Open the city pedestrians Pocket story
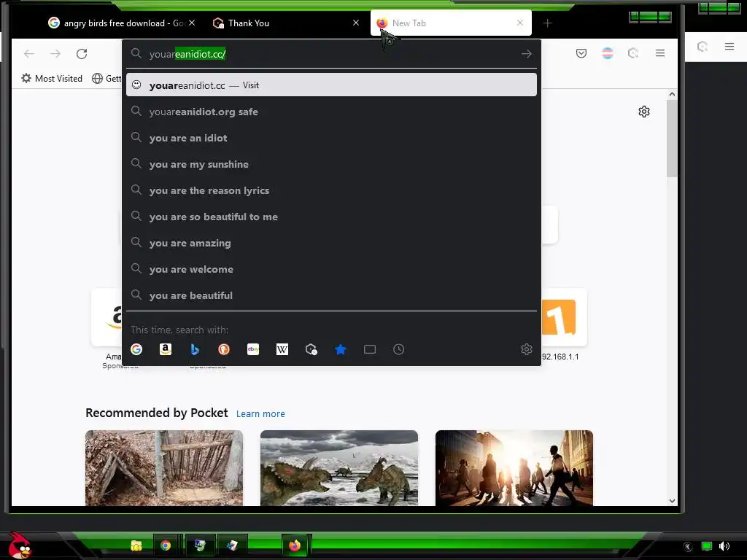The width and height of the screenshot is (747, 560). click(514, 467)
